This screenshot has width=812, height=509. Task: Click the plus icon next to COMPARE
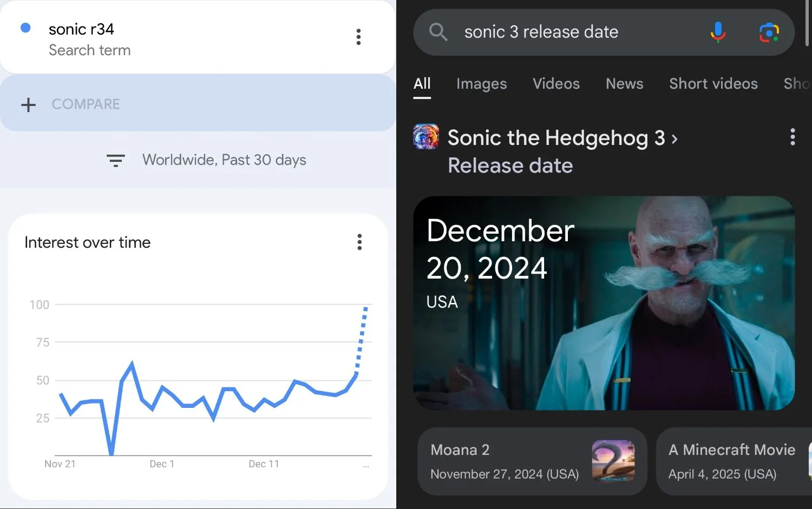coord(28,104)
